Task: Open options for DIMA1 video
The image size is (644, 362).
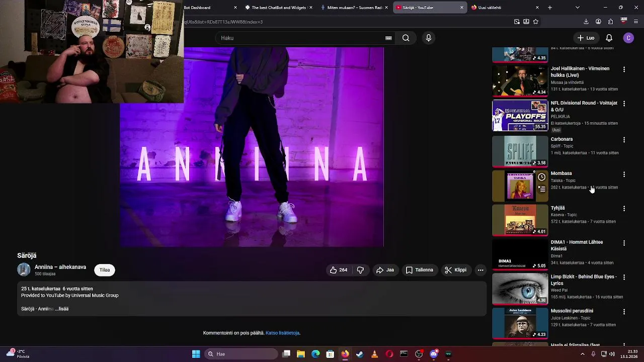Action: point(624,243)
